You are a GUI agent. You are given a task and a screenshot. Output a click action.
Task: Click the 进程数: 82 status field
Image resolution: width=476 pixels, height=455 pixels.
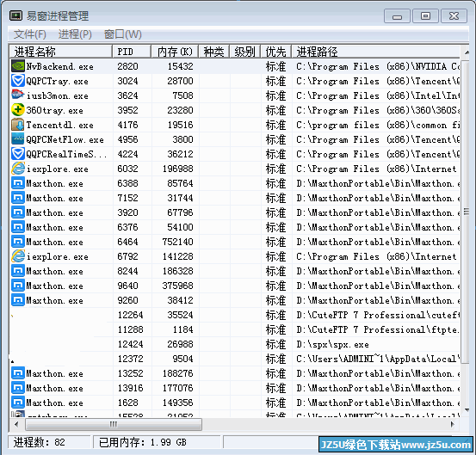(49, 442)
